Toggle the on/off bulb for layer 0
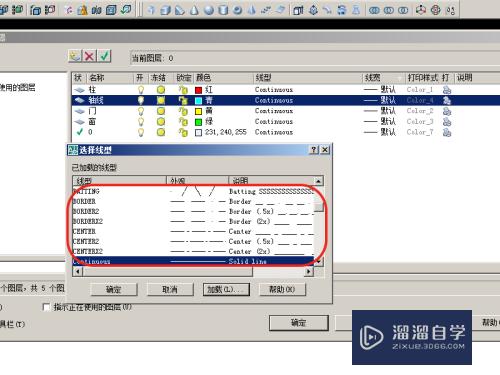 pyautogui.click(x=141, y=132)
